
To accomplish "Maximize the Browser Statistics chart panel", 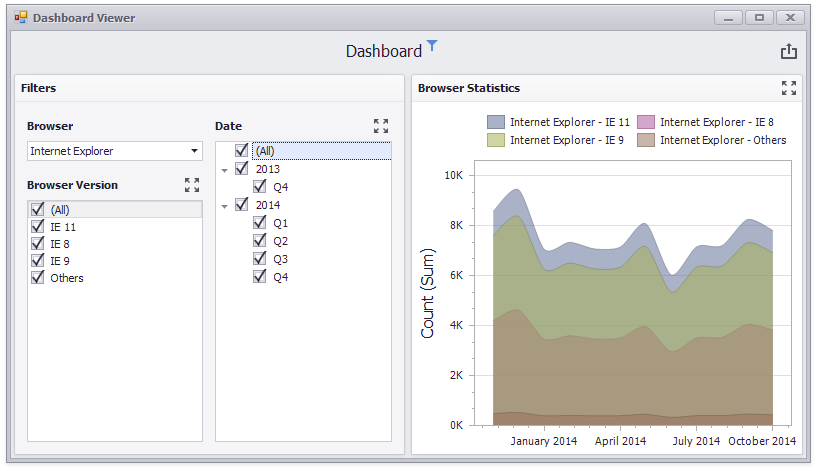I will click(x=789, y=88).
